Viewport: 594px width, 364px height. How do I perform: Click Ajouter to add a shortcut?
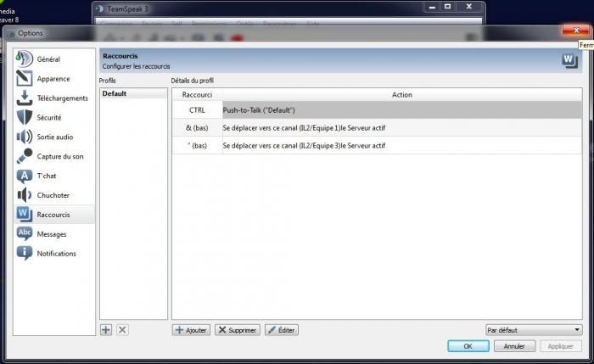[191, 330]
